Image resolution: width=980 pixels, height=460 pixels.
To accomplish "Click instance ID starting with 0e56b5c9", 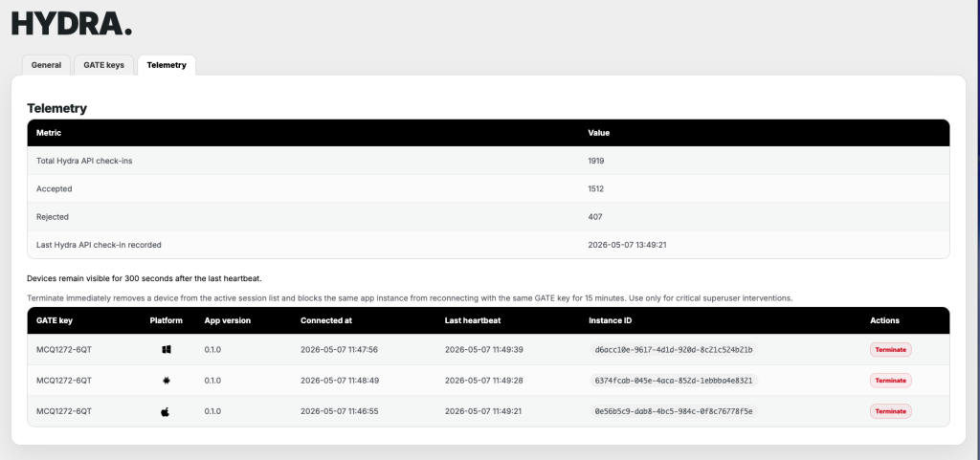I will (x=674, y=411).
